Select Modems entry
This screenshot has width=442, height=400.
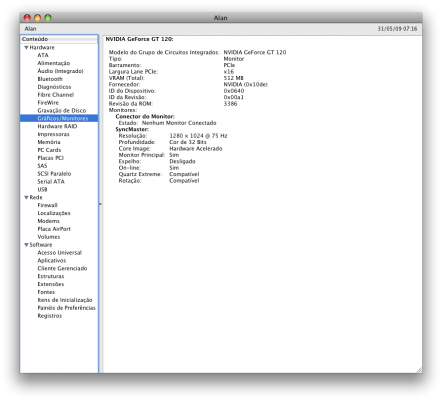point(48,221)
